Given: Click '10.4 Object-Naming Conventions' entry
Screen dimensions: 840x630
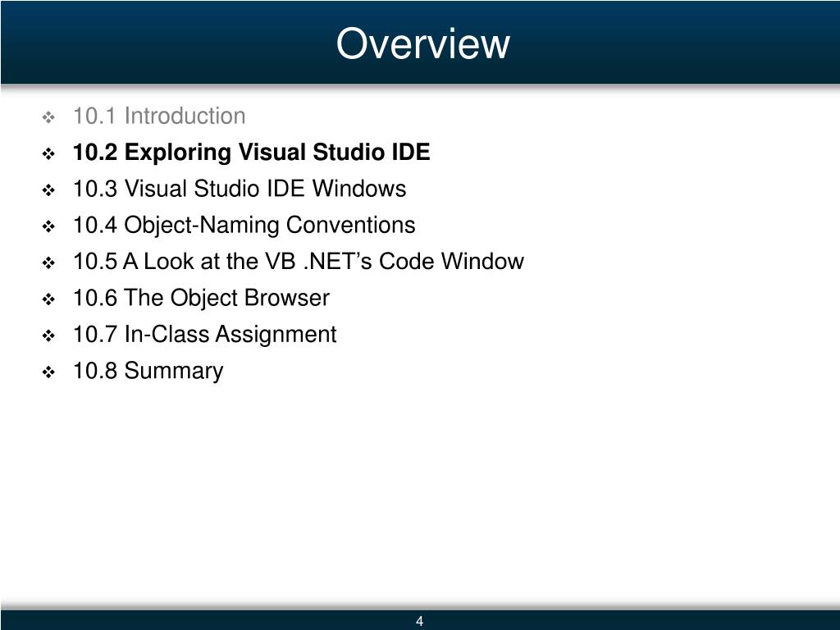Looking at the screenshot, I should pyautogui.click(x=244, y=226).
